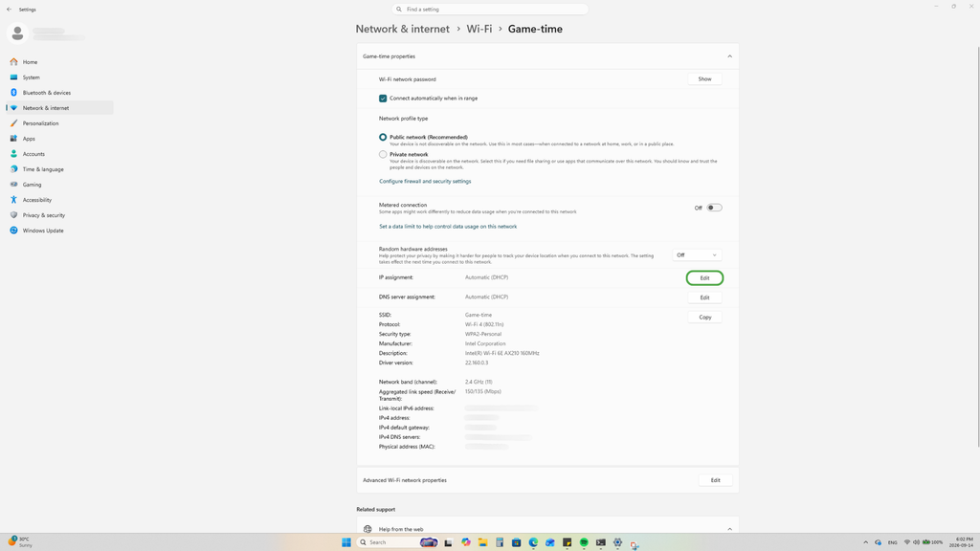This screenshot has height=551, width=980.
Task: Open File Explorer from the taskbar
Action: 482,542
